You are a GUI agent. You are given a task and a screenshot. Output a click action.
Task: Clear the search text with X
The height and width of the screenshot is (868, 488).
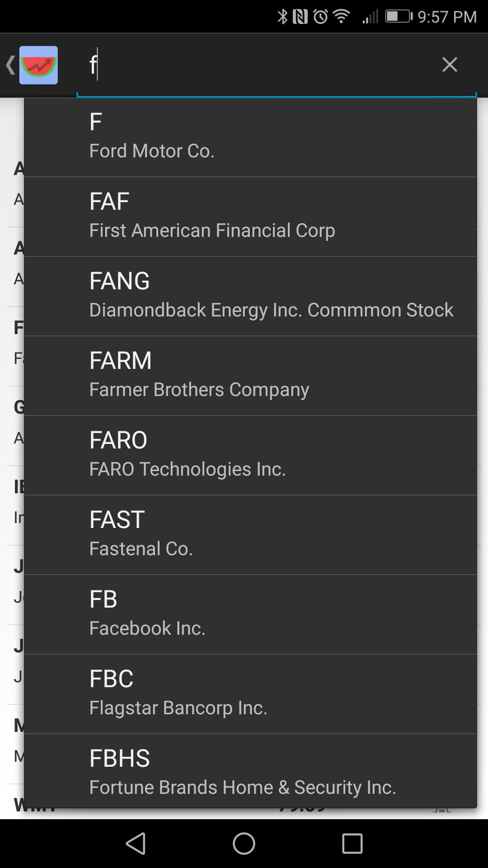click(x=449, y=65)
